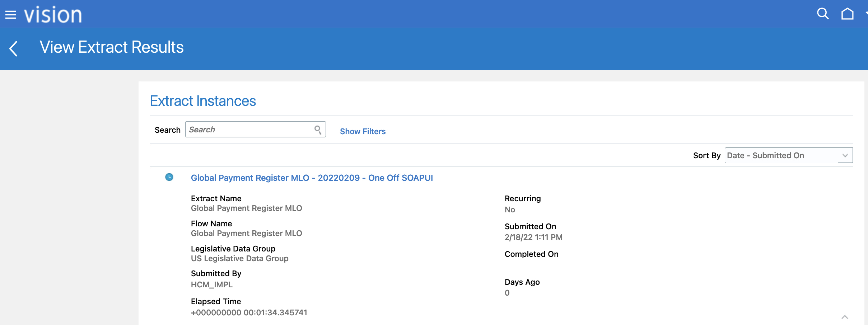Focus the Search text input
Image resolution: width=868 pixels, height=325 pixels.
click(249, 129)
